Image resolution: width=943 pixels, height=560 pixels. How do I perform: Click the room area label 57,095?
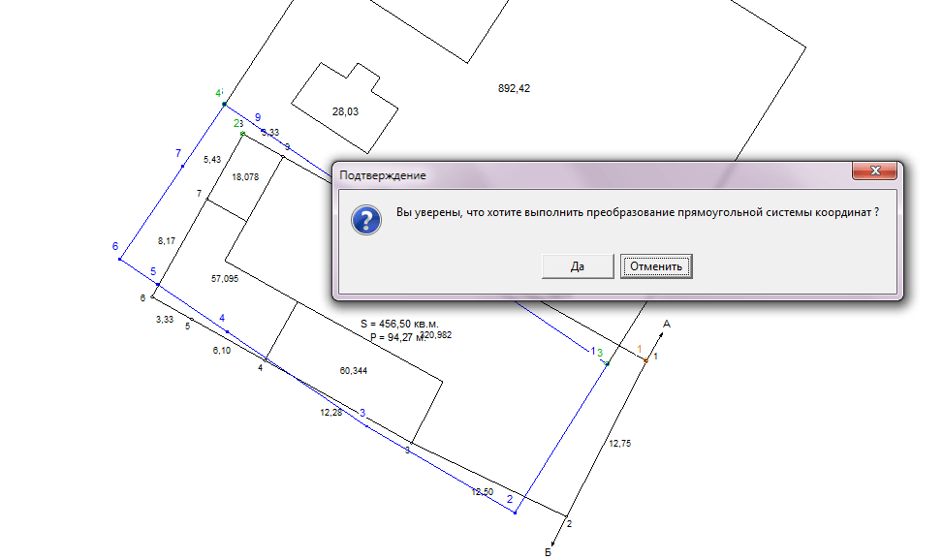coord(225,279)
